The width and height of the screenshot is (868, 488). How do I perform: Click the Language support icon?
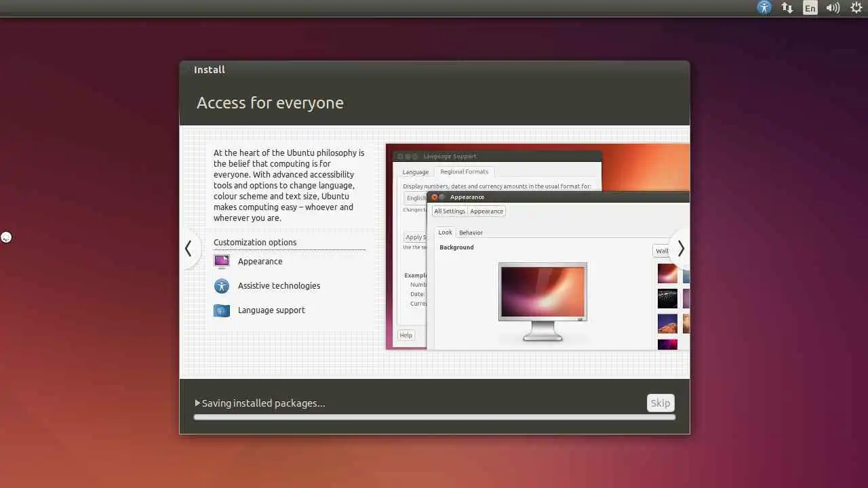point(222,310)
